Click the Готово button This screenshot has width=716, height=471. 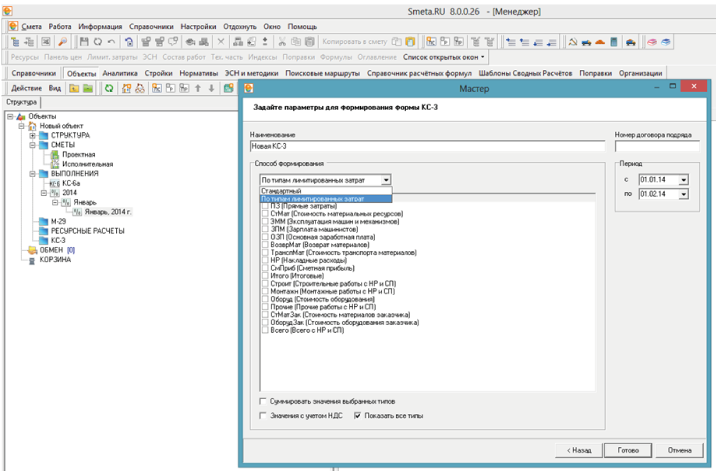(628, 450)
